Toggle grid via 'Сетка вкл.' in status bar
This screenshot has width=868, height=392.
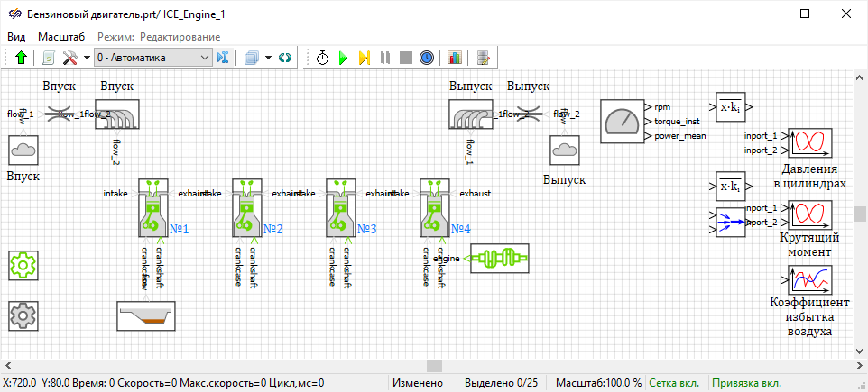[676, 383]
